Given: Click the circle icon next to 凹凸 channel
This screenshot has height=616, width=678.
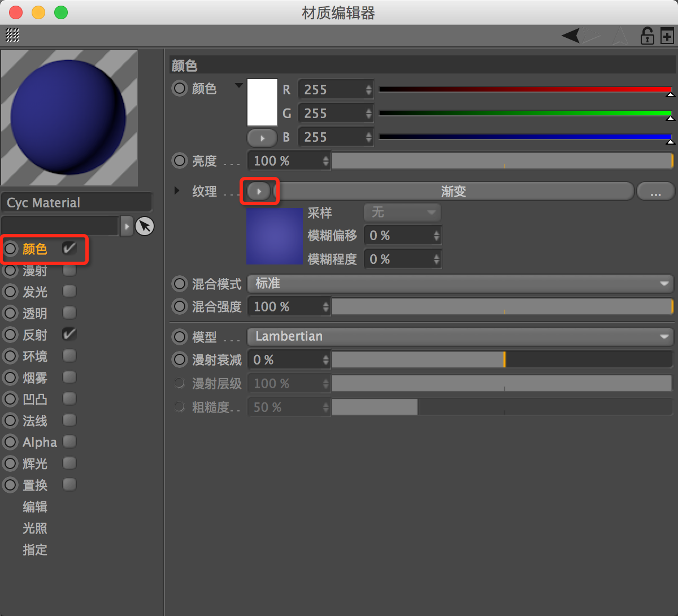Looking at the screenshot, I should click(11, 399).
